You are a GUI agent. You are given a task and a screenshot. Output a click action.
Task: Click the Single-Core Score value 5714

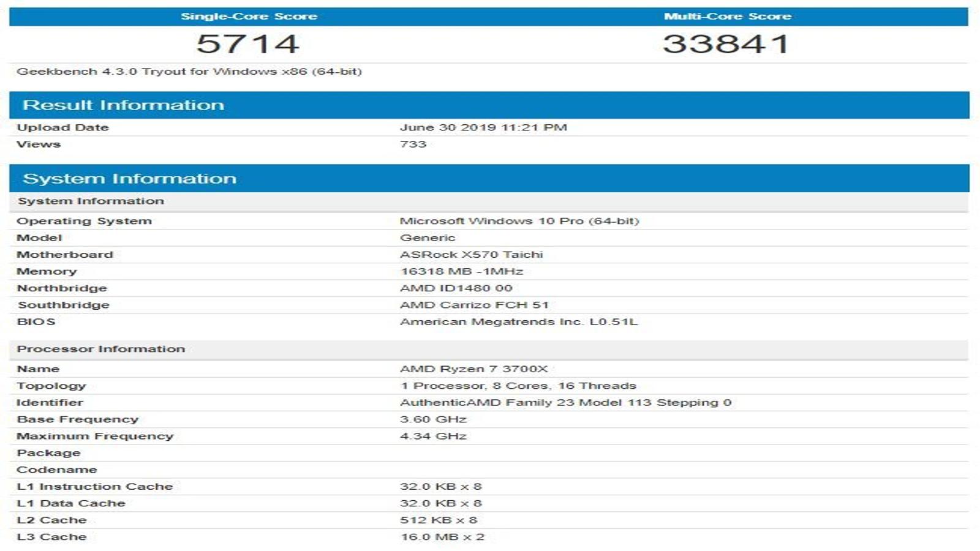pyautogui.click(x=247, y=44)
